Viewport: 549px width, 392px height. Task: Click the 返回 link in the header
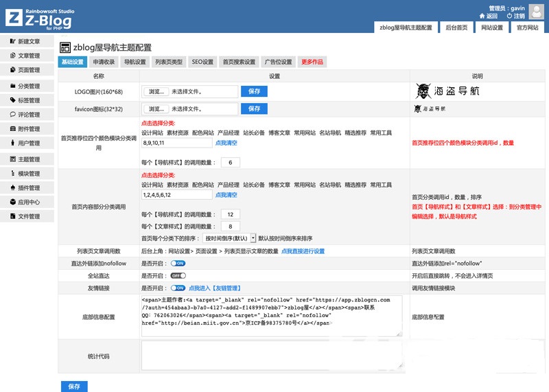[491, 16]
